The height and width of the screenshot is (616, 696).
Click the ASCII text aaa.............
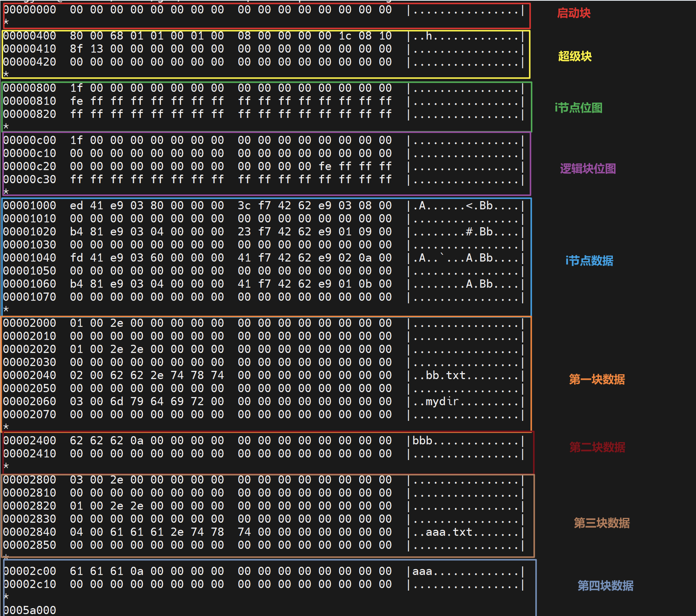click(422, 571)
